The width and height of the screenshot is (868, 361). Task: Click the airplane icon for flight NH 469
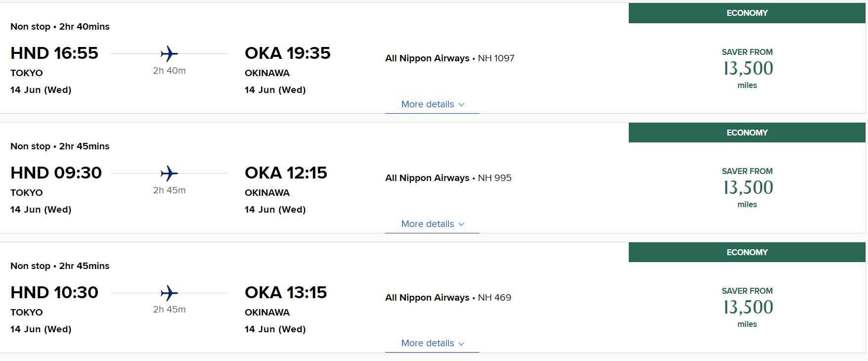169,293
